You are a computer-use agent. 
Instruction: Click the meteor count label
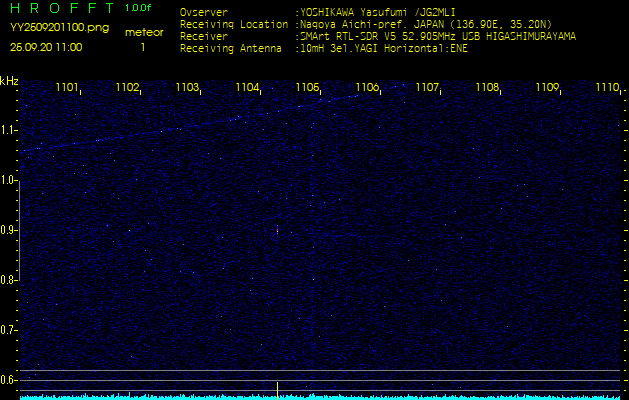[143, 32]
